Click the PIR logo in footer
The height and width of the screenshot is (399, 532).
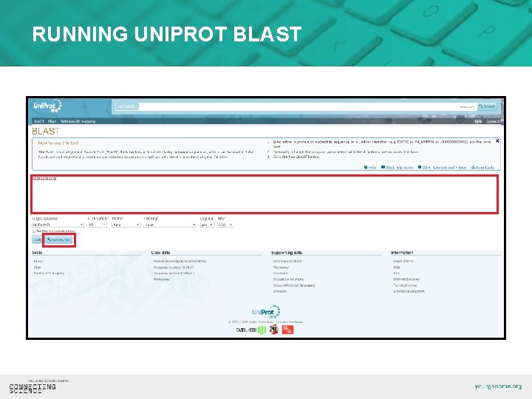click(273, 330)
